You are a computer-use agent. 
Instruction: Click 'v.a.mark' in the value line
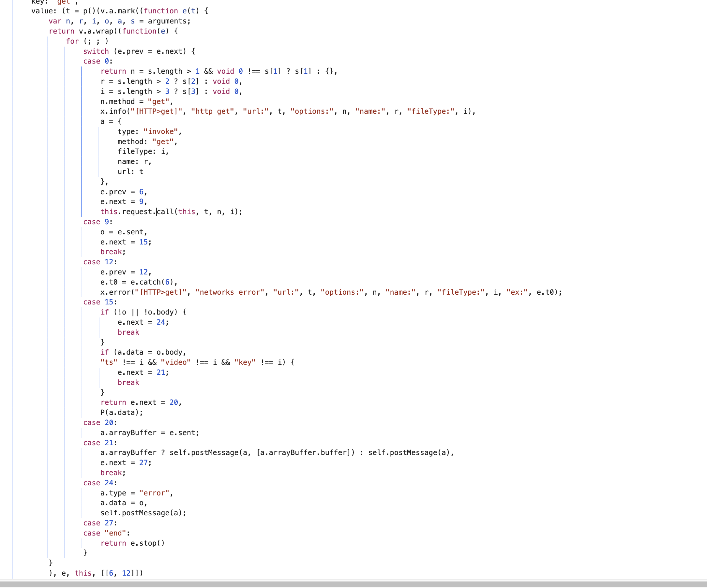click(x=118, y=11)
